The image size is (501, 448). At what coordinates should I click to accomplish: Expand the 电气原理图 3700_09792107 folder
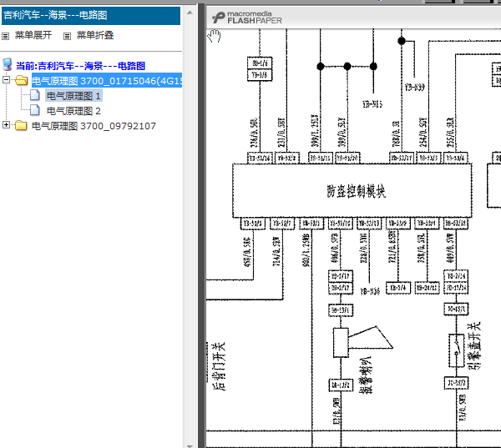coord(6,125)
